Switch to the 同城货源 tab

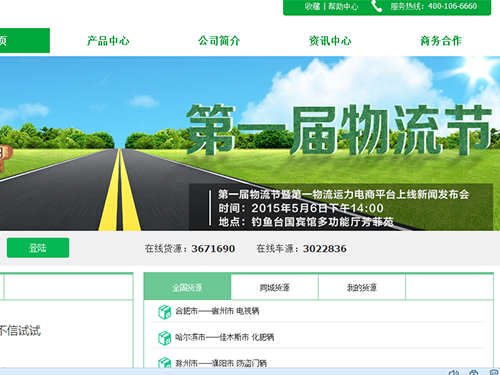click(275, 287)
